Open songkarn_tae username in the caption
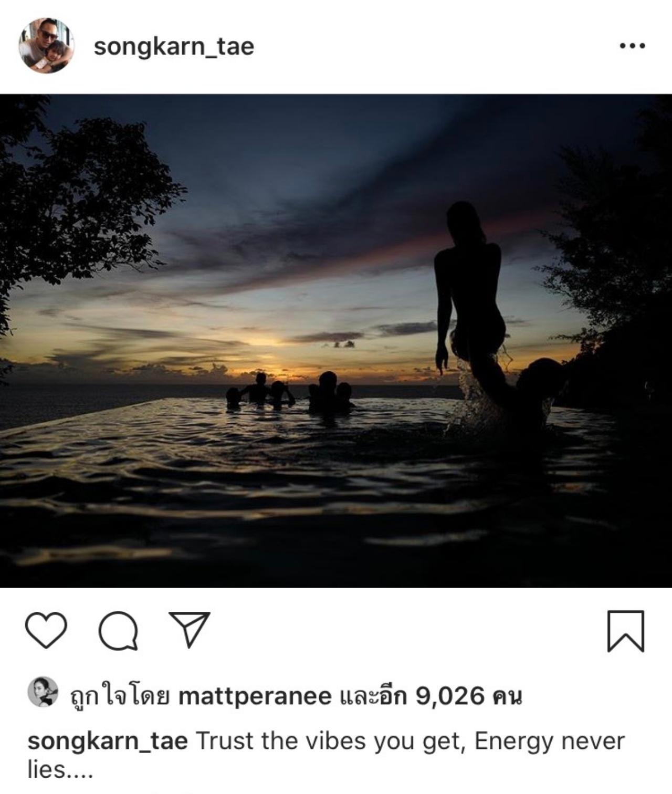This screenshot has width=672, height=794. tap(108, 741)
